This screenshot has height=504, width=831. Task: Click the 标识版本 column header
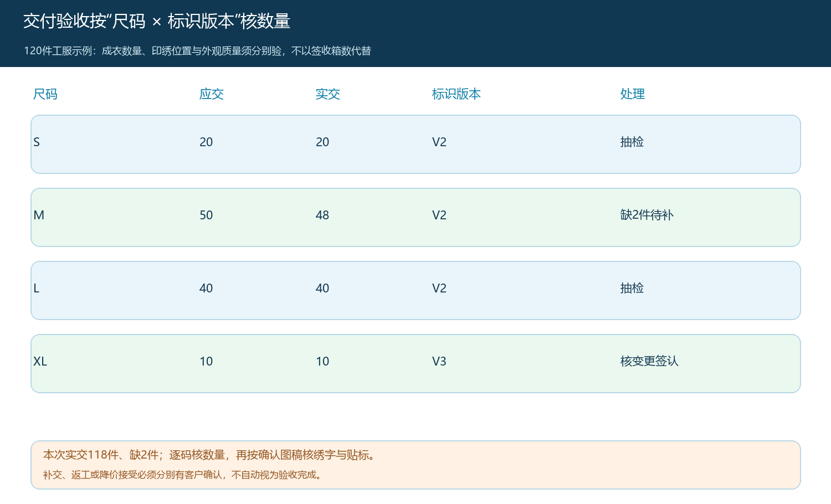coord(456,94)
